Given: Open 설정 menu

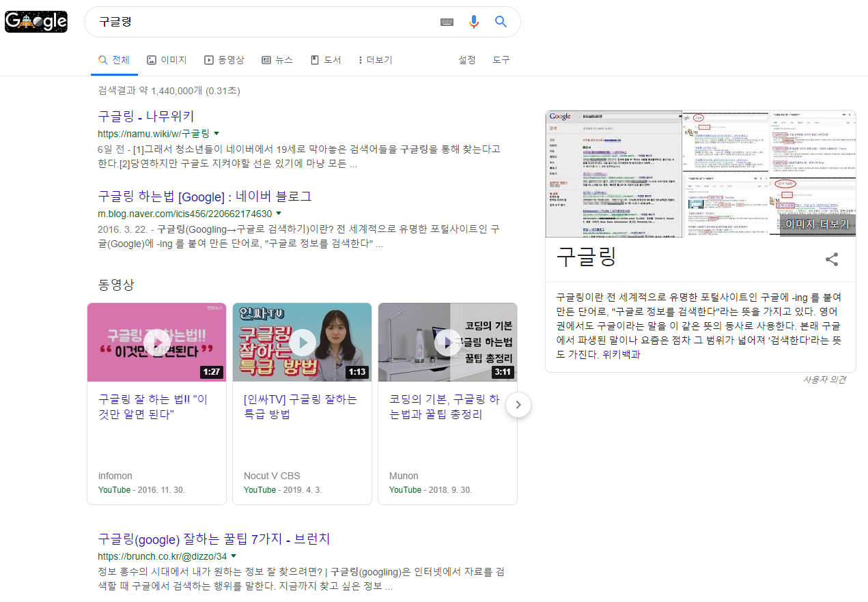Looking at the screenshot, I should [467, 60].
